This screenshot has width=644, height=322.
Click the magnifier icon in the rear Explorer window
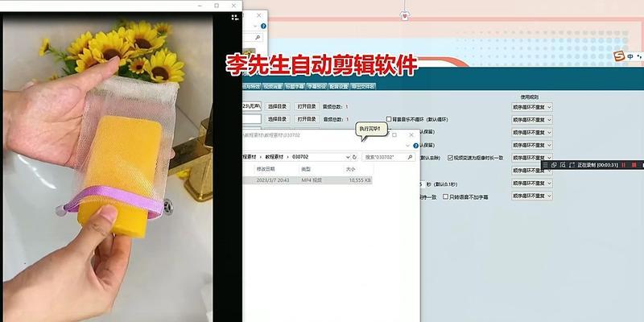click(258, 37)
